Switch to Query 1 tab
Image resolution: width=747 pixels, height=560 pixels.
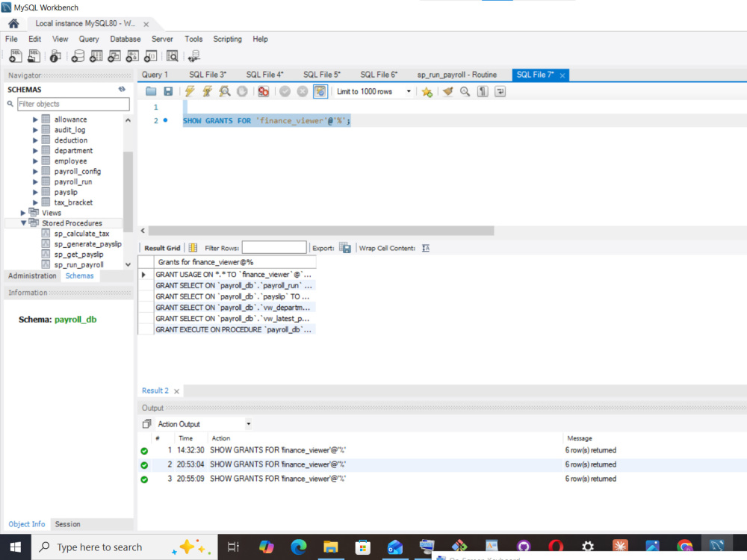coord(155,75)
